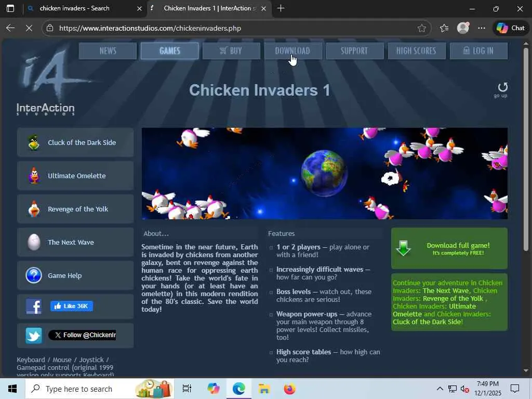Image resolution: width=532 pixels, height=399 pixels.
Task: Follow the Ultimate Omelette promo link
Action: tap(434, 310)
